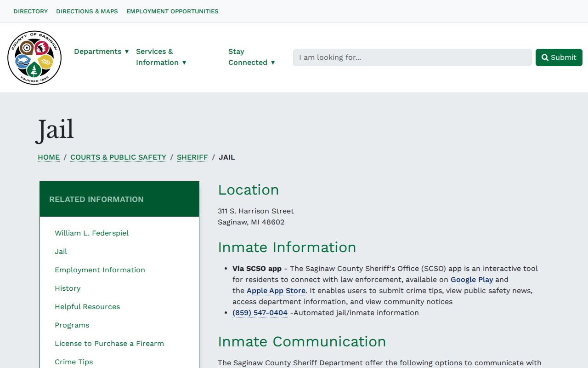Open Employment Information sidebar link

(100, 270)
